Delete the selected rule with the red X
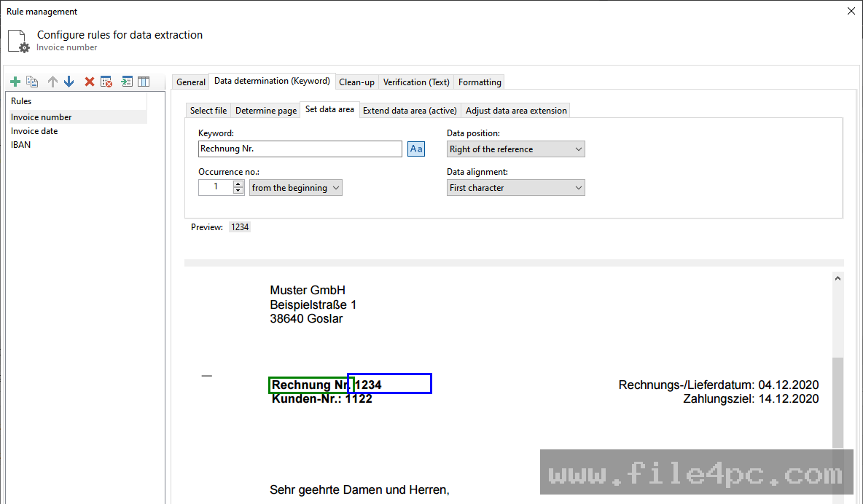Image resolution: width=863 pixels, height=504 pixels. coord(89,82)
